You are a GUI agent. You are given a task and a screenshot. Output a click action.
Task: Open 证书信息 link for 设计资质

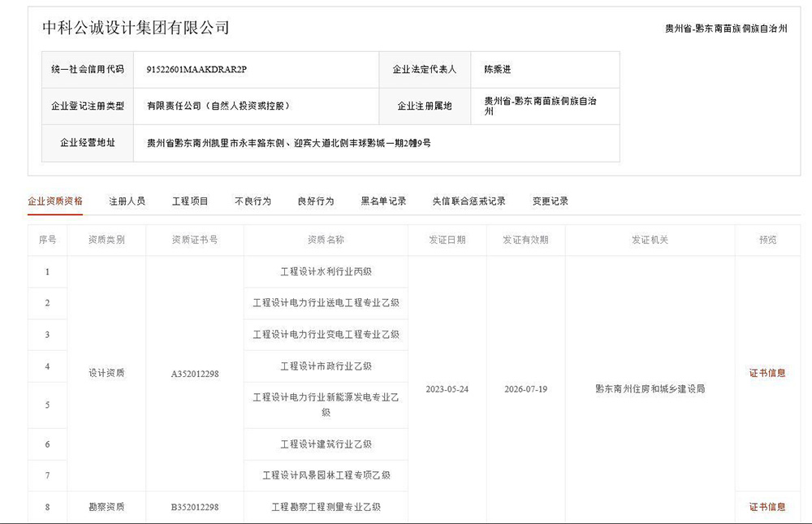(767, 373)
